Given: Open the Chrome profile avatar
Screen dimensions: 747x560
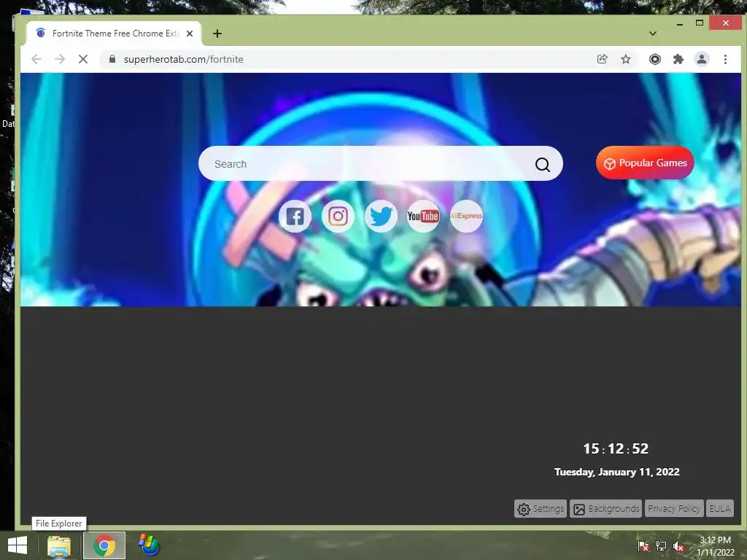Looking at the screenshot, I should pos(702,59).
